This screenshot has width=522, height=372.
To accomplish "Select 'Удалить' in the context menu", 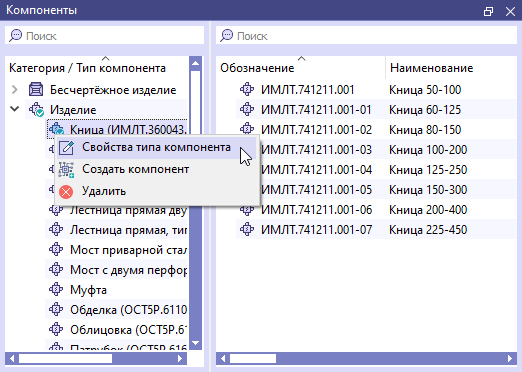I will [x=157, y=191].
